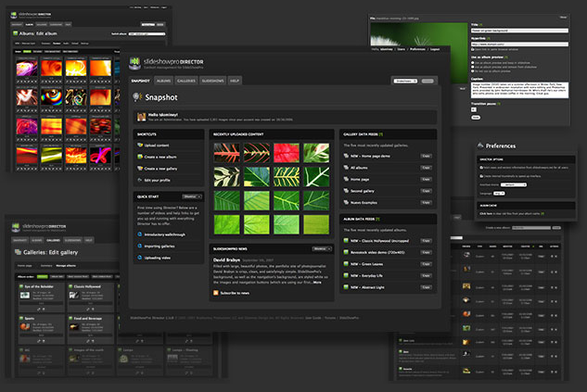Open the Quick Start Dismiss dropdown
587x392 pixels.
192,196
